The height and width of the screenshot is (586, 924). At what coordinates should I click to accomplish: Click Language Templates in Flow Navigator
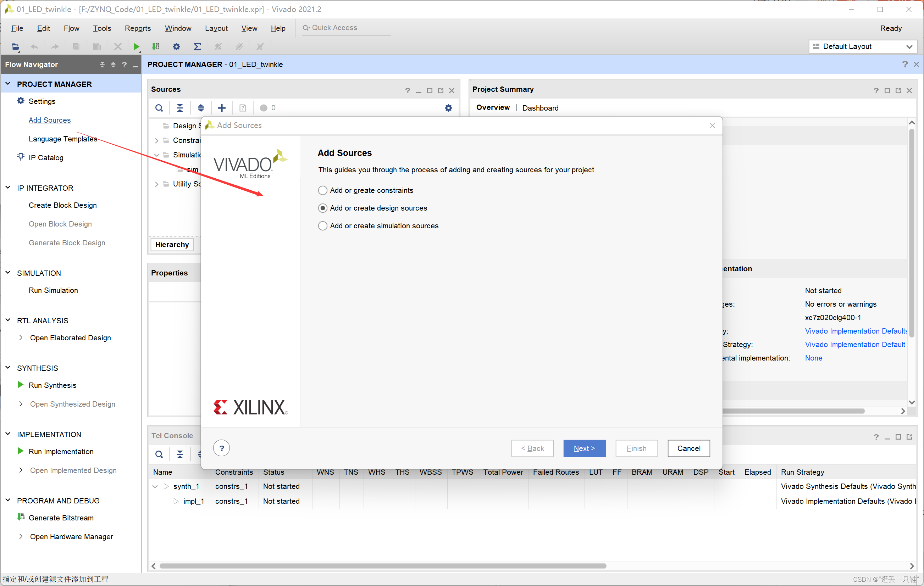pyautogui.click(x=63, y=139)
